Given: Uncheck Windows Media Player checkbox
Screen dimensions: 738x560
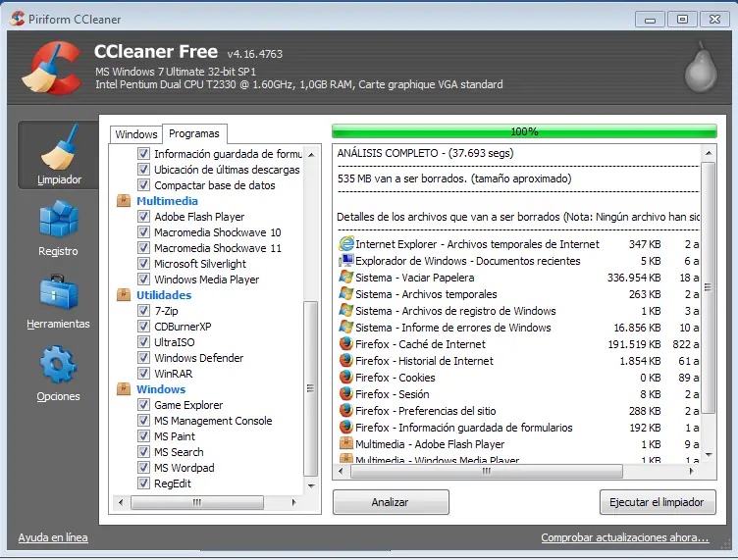Looking at the screenshot, I should click(143, 279).
